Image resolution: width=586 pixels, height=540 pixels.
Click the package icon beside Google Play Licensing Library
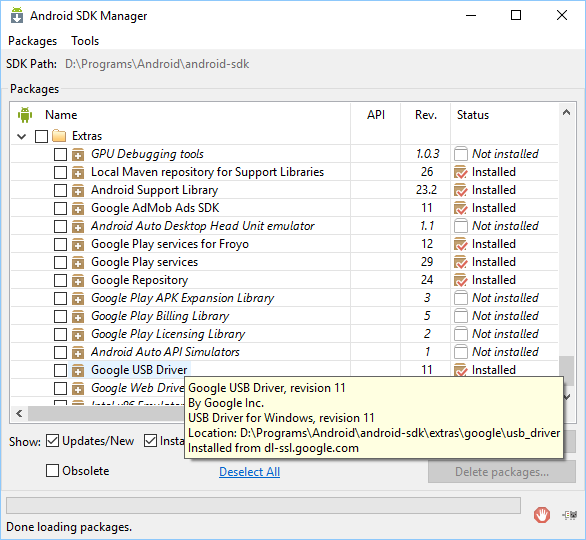[x=78, y=334]
